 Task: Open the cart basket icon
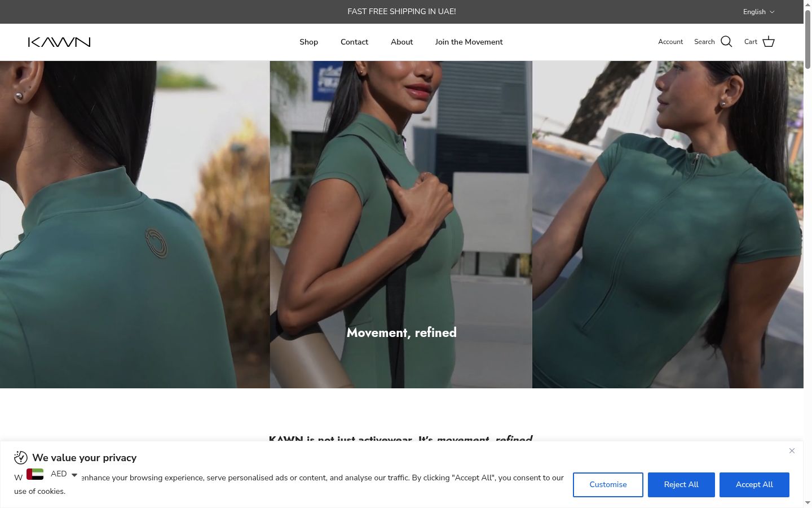[769, 42]
